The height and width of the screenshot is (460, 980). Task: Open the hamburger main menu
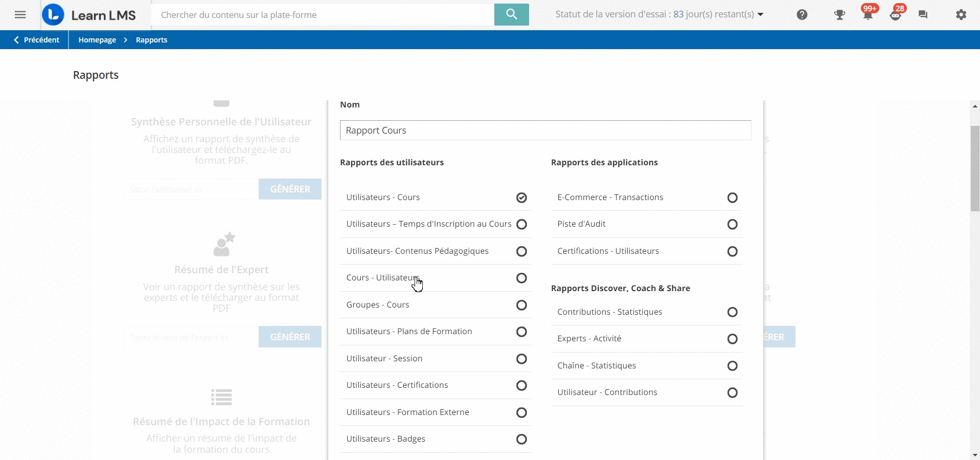[20, 15]
